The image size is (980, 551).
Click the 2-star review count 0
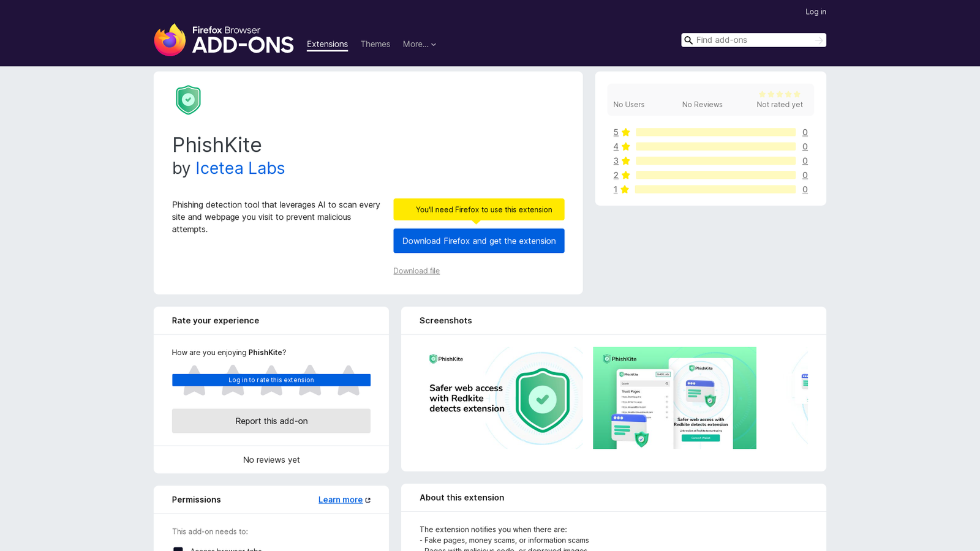pyautogui.click(x=805, y=175)
